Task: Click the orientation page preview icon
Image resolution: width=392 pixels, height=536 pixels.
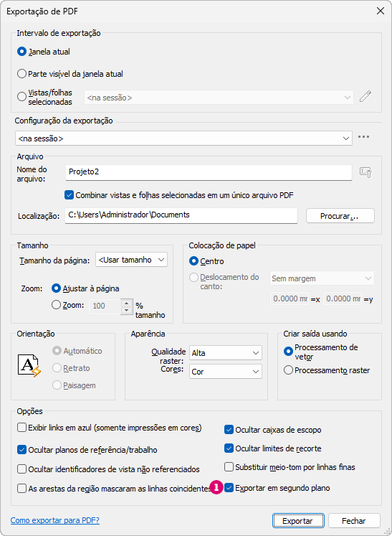Action: tap(29, 366)
